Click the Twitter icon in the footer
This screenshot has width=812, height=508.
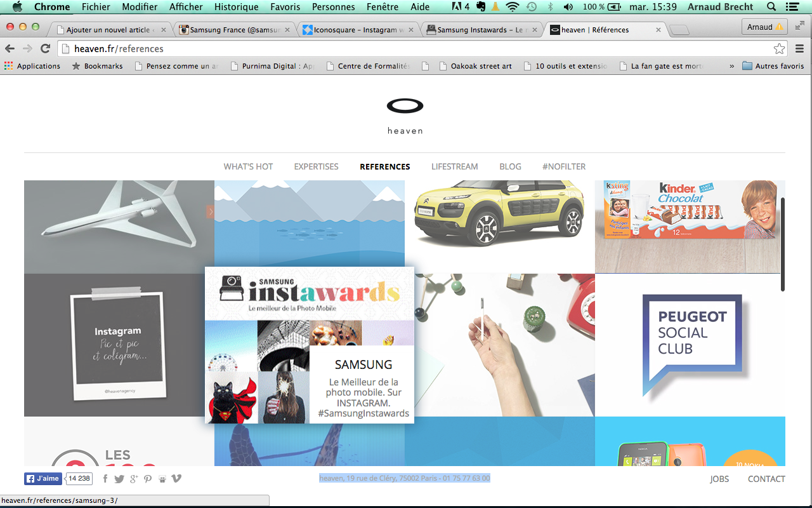(x=119, y=479)
